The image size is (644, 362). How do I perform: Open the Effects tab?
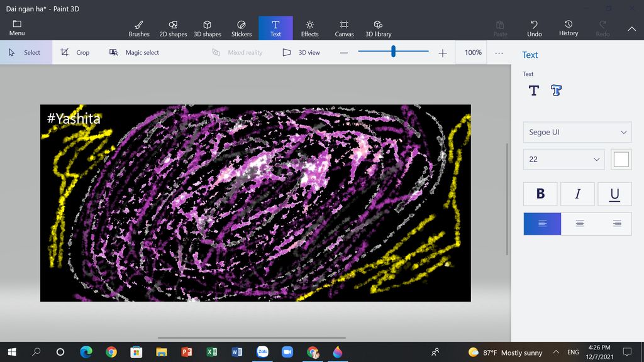click(309, 29)
